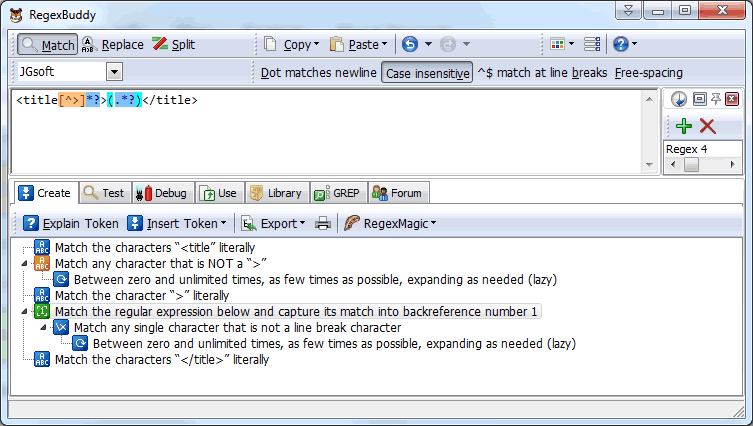Click the orange character class icon
The image size is (753, 426).
pos(42,264)
